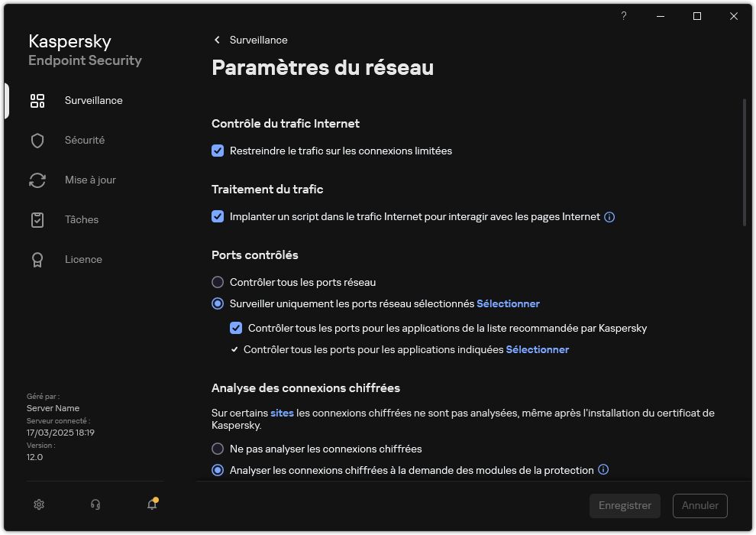Toggle controlling all ports for Kaspersky-recommended applications
The width and height of the screenshot is (756, 535).
click(x=236, y=328)
